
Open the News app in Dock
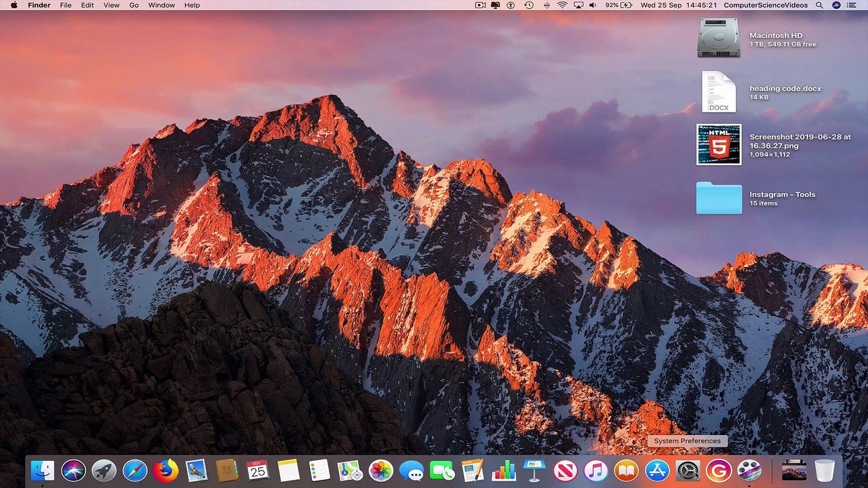[565, 470]
